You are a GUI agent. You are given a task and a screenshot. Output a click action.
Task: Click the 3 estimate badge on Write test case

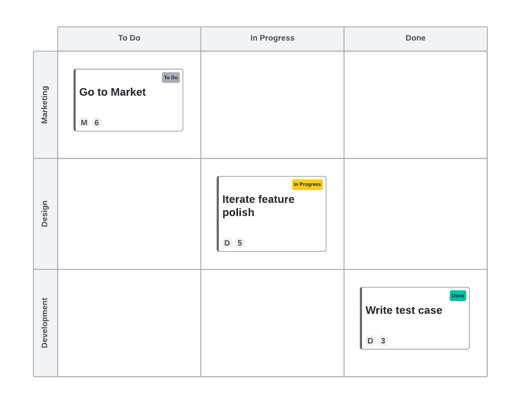click(383, 341)
